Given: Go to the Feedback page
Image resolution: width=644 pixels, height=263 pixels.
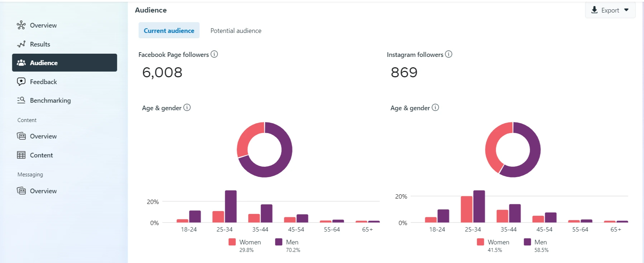Looking at the screenshot, I should 43,82.
